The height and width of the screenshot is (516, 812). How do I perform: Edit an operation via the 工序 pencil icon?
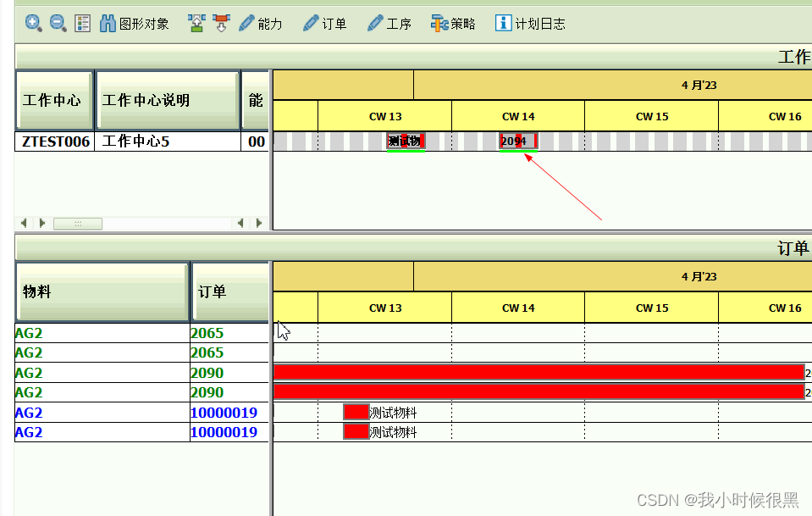click(375, 24)
